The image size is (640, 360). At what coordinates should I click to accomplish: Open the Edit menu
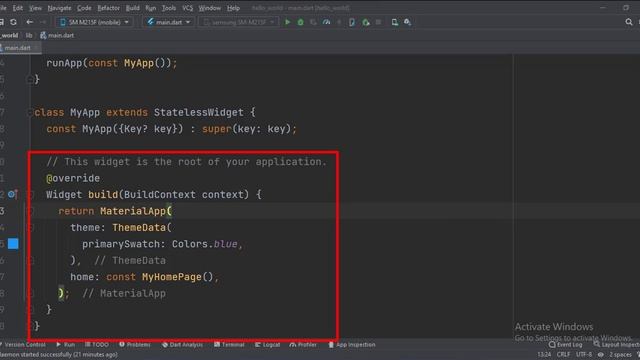tap(18, 8)
